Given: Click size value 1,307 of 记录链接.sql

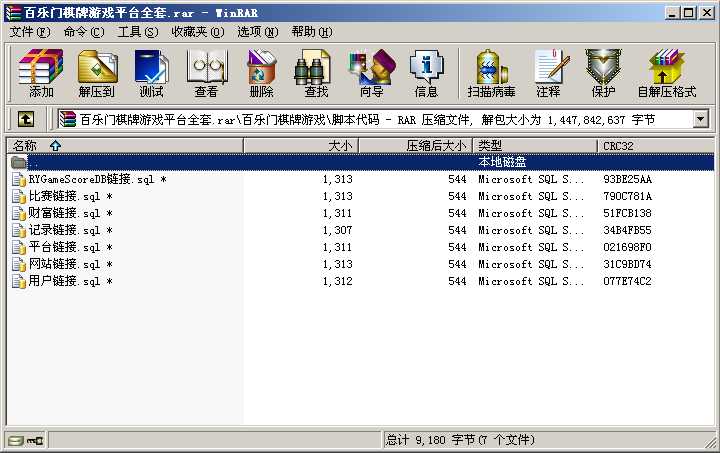Looking at the screenshot, I should pyautogui.click(x=338, y=230).
